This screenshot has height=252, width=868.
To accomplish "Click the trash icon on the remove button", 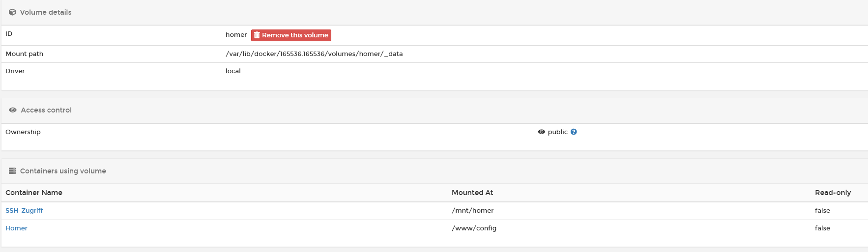I will click(x=257, y=35).
